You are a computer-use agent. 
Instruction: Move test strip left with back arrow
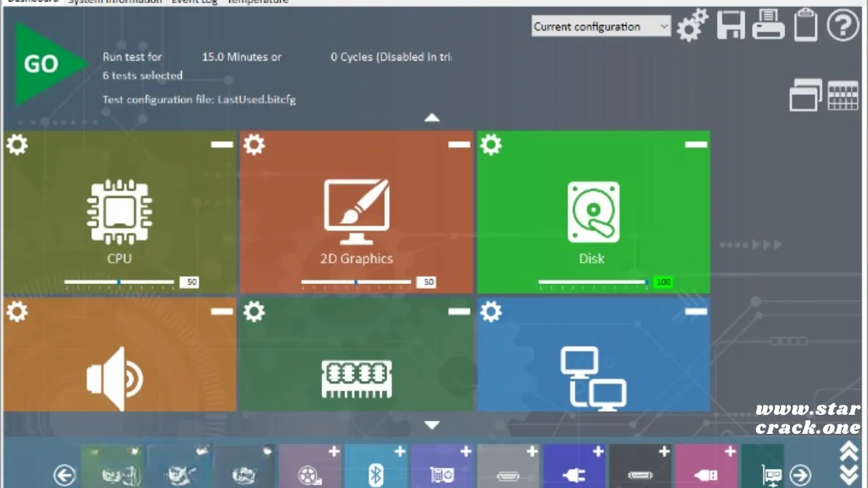click(64, 474)
